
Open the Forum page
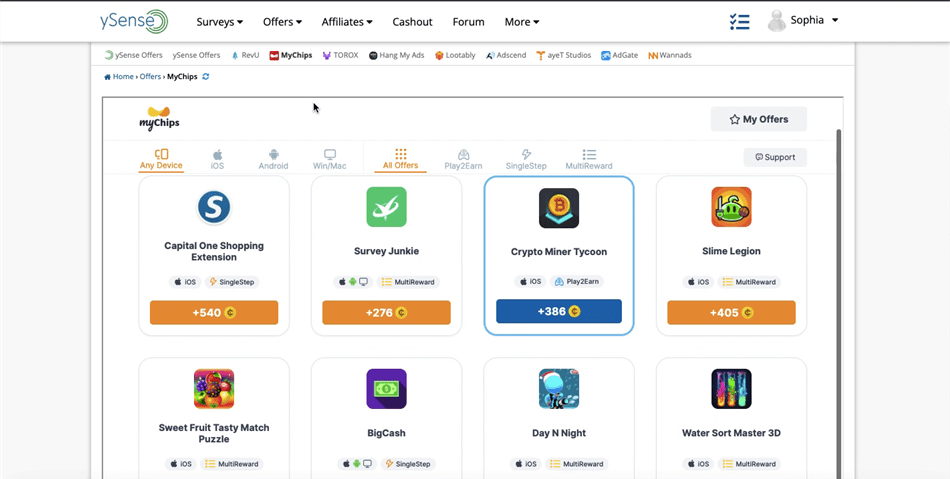coord(468,22)
